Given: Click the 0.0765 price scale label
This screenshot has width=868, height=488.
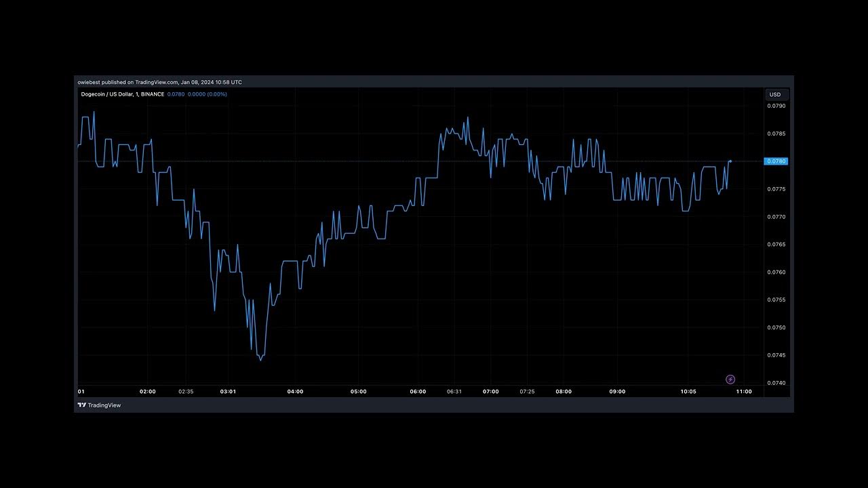Looking at the screenshot, I should point(776,244).
